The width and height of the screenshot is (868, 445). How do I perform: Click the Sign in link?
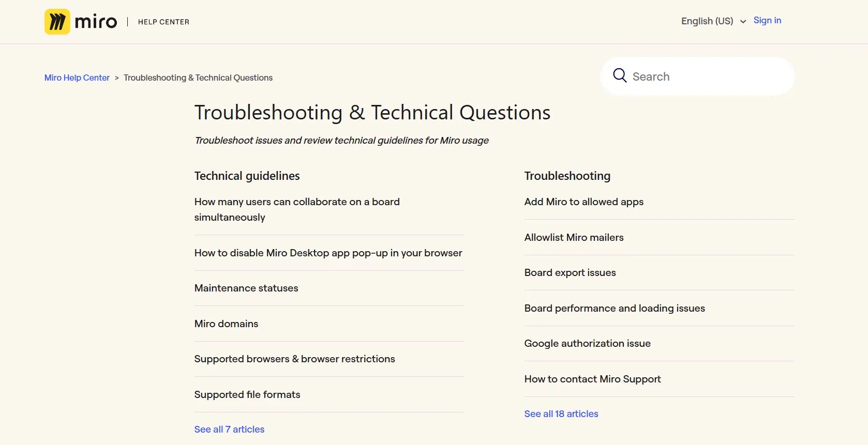[767, 20]
